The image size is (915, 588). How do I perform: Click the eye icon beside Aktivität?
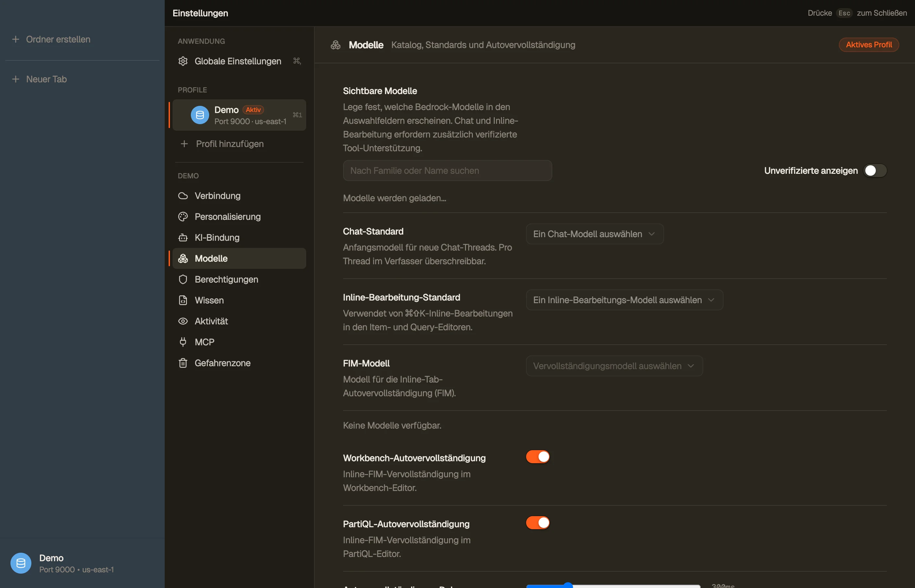click(183, 321)
